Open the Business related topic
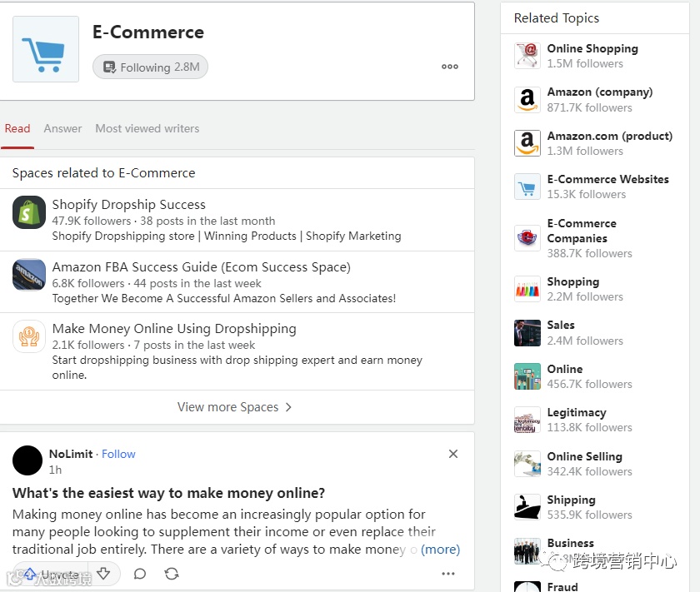This screenshot has width=700, height=592. [571, 543]
